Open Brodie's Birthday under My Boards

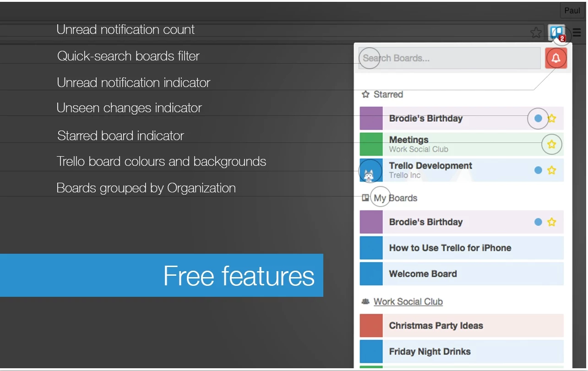pyautogui.click(x=462, y=222)
